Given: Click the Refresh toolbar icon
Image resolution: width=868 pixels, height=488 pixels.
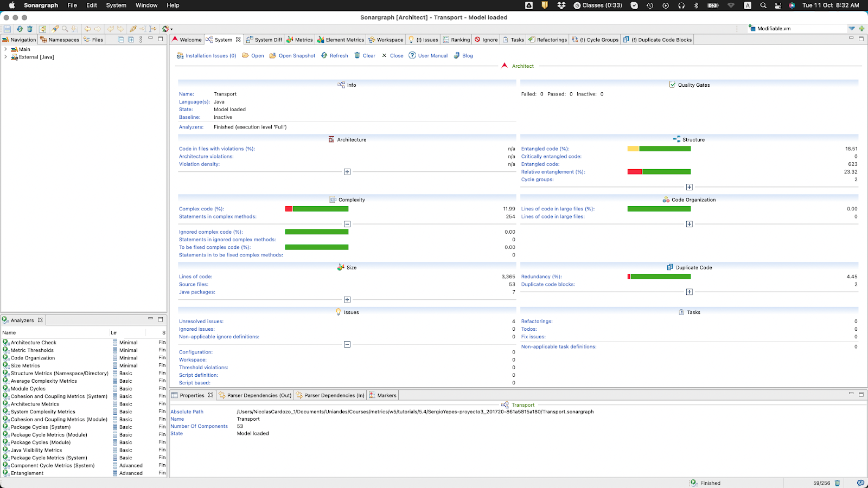Looking at the screenshot, I should [20, 29].
